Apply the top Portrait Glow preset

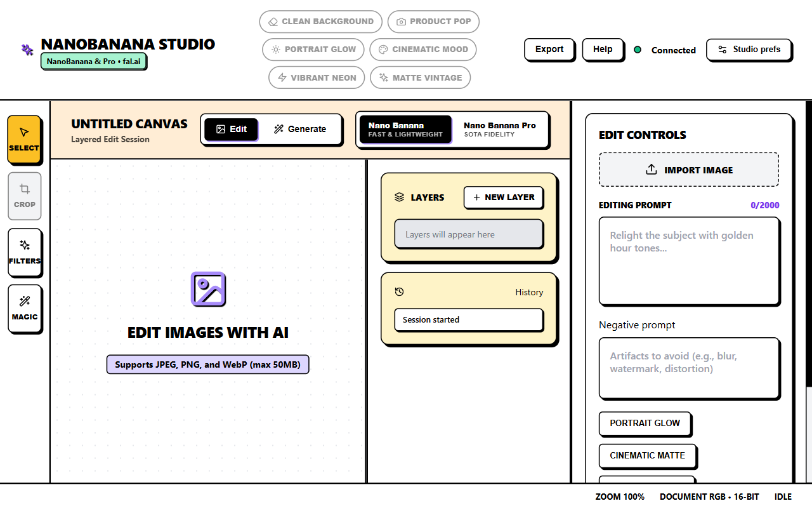[x=313, y=50]
